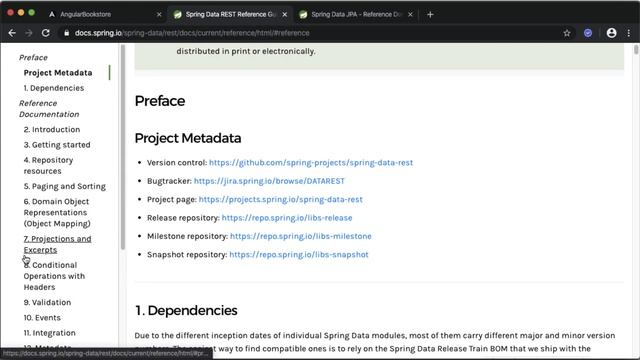640x360 pixels.
Task: Open Chrome's three-dot menu
Action: click(x=629, y=33)
